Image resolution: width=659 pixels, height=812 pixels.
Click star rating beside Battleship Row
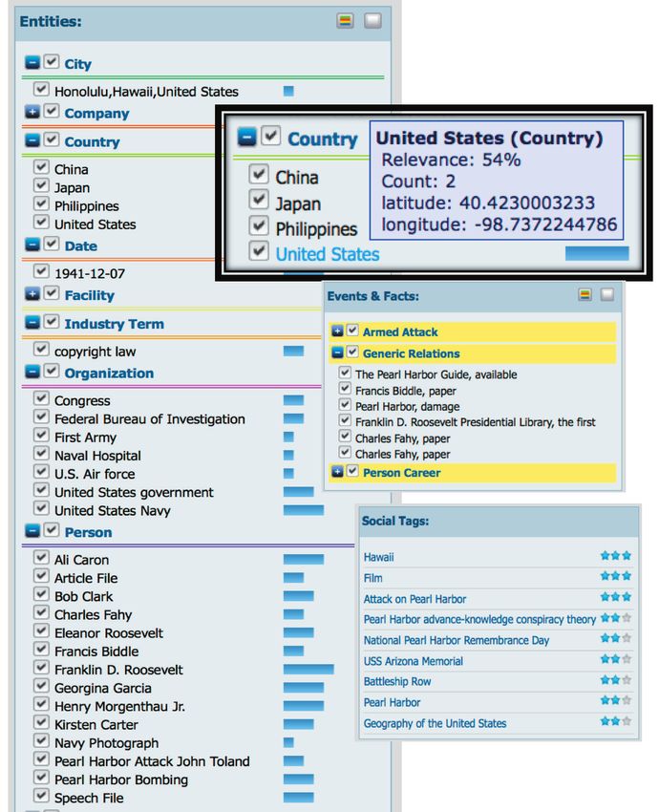[x=615, y=680]
